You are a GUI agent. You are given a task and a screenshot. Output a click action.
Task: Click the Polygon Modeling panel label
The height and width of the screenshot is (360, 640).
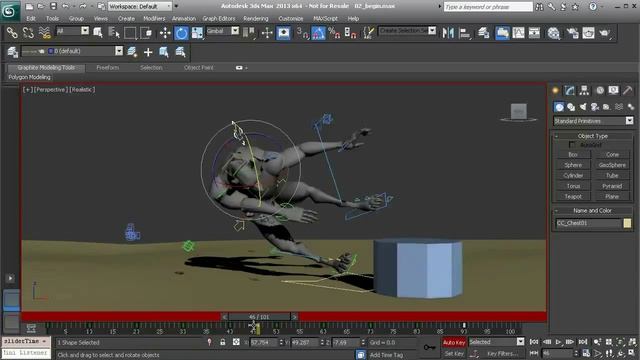29,77
